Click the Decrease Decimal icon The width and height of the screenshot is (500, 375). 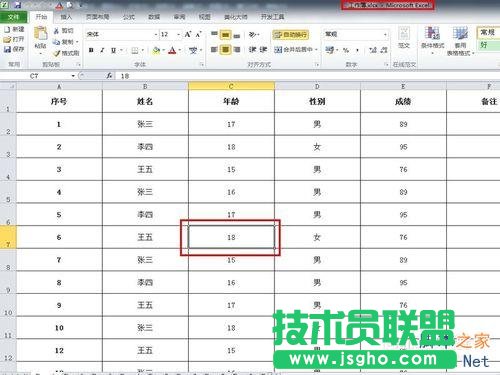point(384,50)
